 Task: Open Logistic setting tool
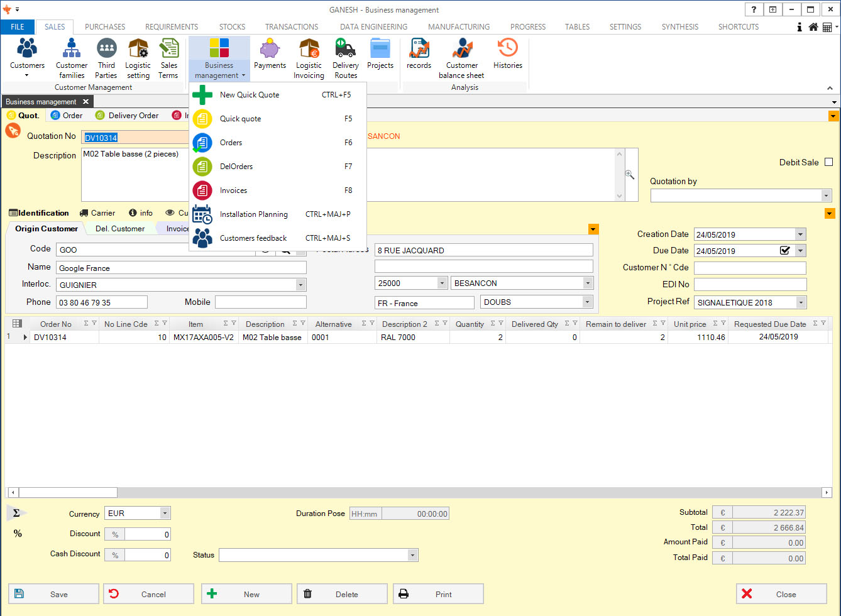(138, 58)
